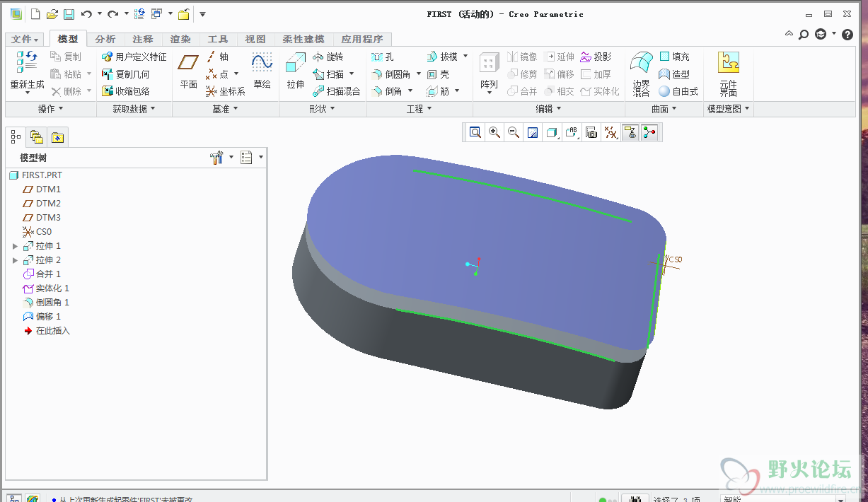
Task: Create a 坐标系 (Coordinate System)
Action: pos(226,91)
